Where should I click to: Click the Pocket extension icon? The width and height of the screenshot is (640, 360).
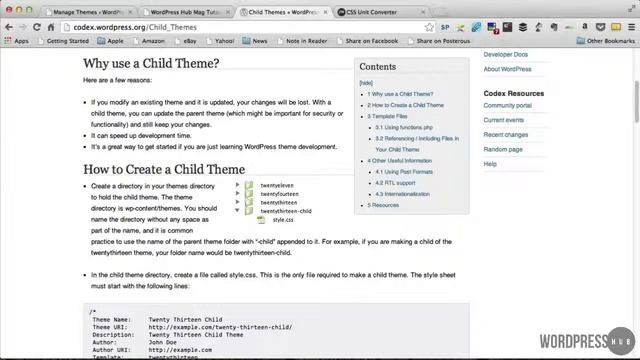click(x=600, y=27)
